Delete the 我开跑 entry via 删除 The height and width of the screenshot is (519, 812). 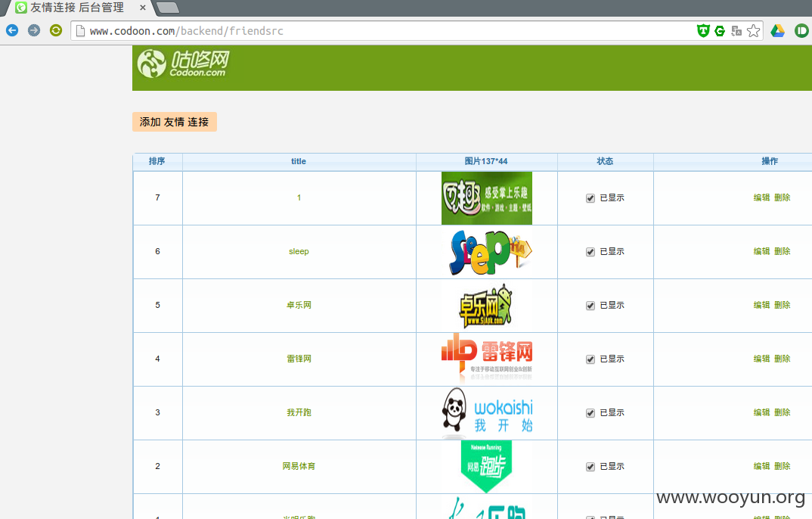click(x=782, y=412)
